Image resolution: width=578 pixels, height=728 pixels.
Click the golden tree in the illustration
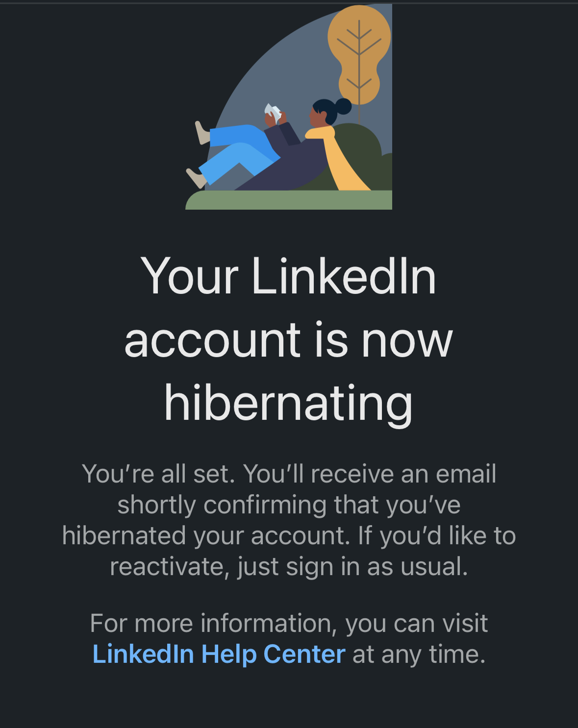pos(359,54)
